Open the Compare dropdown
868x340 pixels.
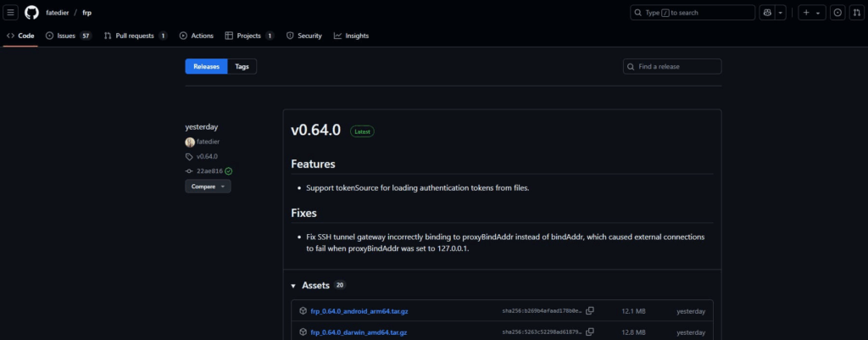click(209, 187)
